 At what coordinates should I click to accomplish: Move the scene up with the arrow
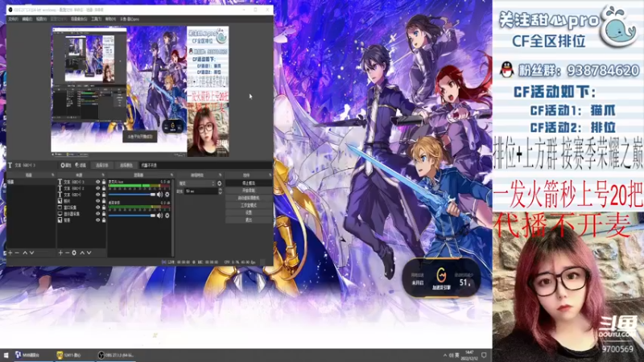pyautogui.click(x=25, y=253)
